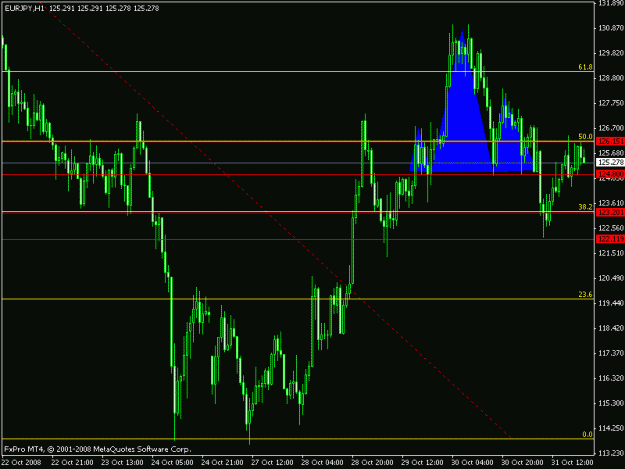This screenshot has width=625, height=469.
Task: Click the 30 Oct 04:00 time label
Action: (x=472, y=462)
